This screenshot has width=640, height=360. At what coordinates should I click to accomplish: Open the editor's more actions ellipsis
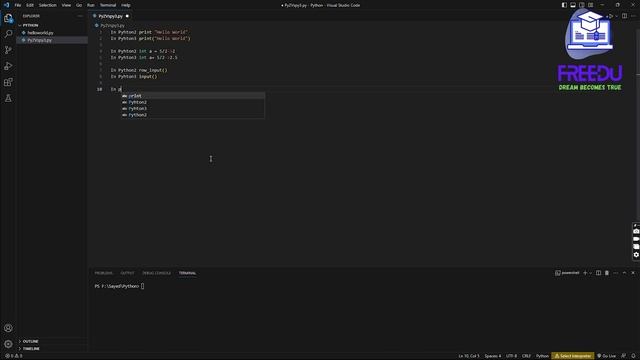pos(633,16)
